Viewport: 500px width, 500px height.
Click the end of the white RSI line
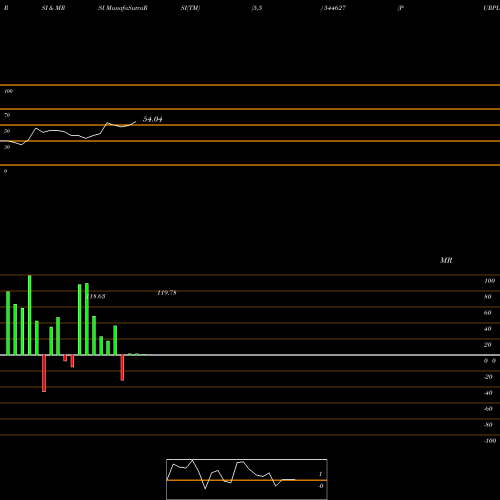tap(136, 122)
